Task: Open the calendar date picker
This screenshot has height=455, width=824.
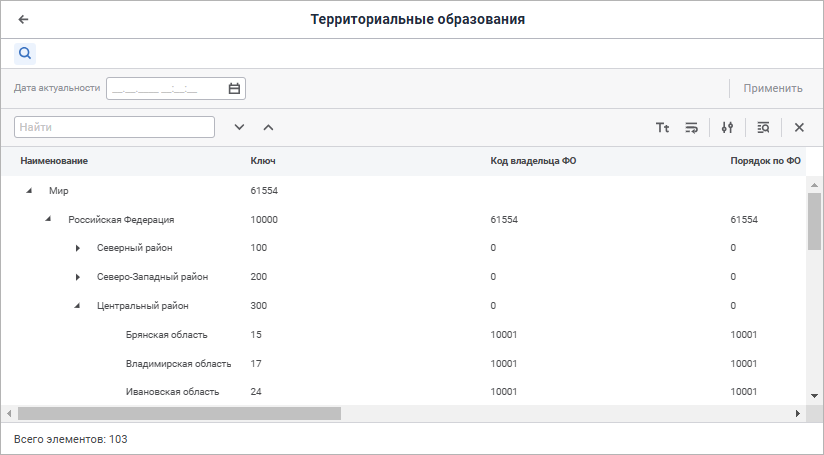Action: [x=234, y=88]
